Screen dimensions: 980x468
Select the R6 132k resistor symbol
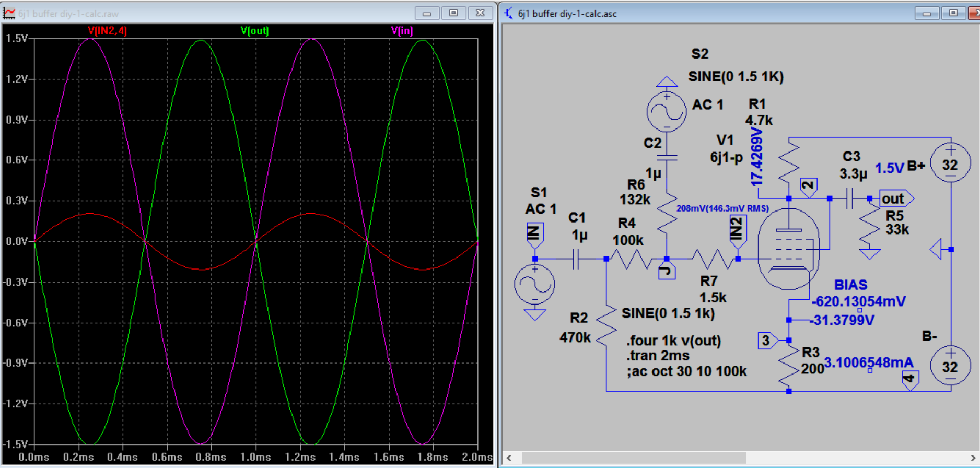[x=667, y=213]
